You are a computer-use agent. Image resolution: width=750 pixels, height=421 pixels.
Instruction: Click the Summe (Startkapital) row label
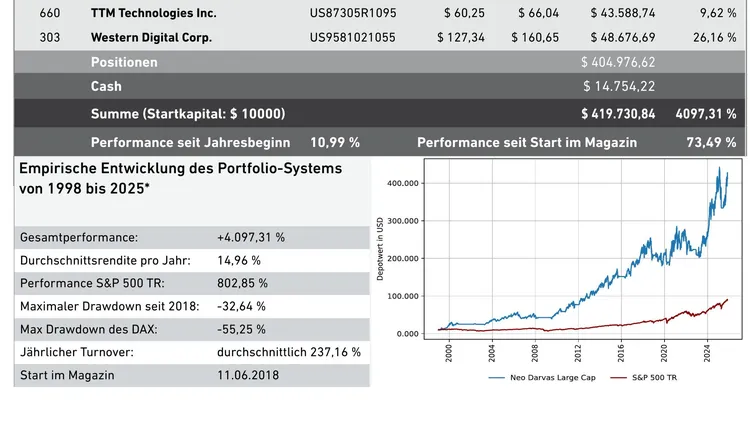tap(188, 113)
